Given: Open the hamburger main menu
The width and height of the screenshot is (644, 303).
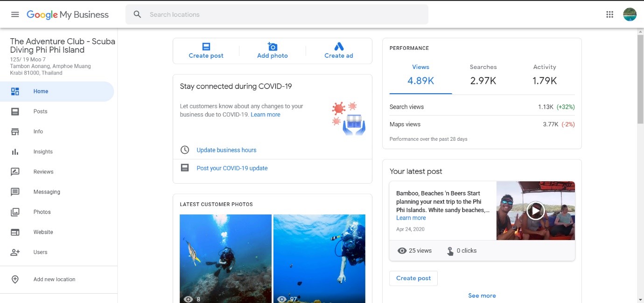Looking at the screenshot, I should (15, 14).
